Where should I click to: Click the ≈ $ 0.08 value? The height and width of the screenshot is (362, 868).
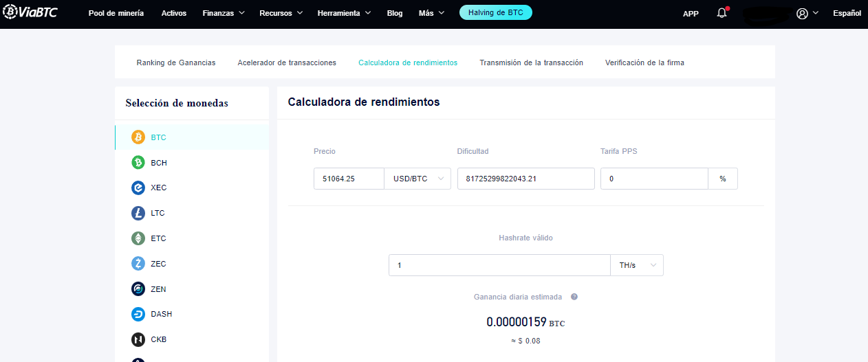525,341
